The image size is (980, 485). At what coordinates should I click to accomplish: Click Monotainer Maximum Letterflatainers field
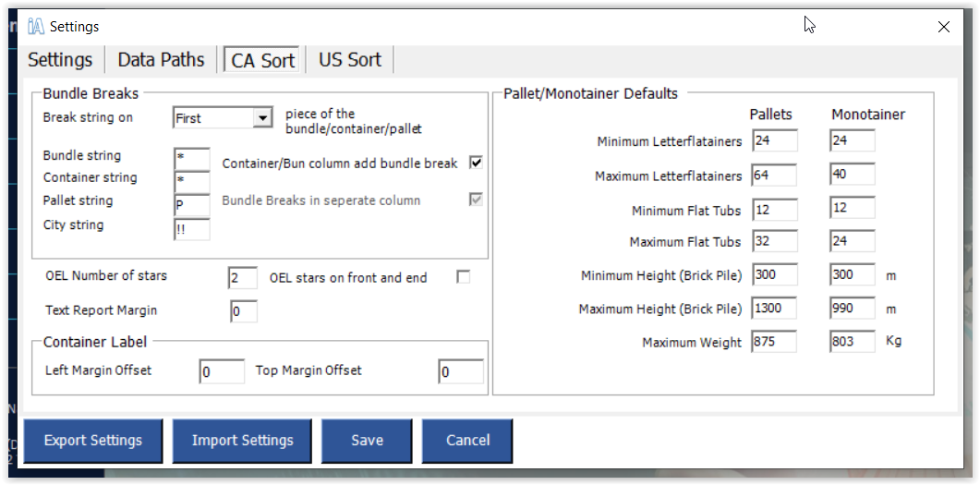click(853, 175)
